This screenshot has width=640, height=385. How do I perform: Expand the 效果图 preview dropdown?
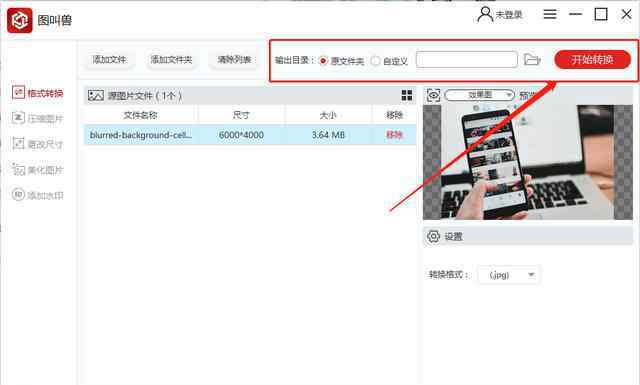pyautogui.click(x=479, y=95)
